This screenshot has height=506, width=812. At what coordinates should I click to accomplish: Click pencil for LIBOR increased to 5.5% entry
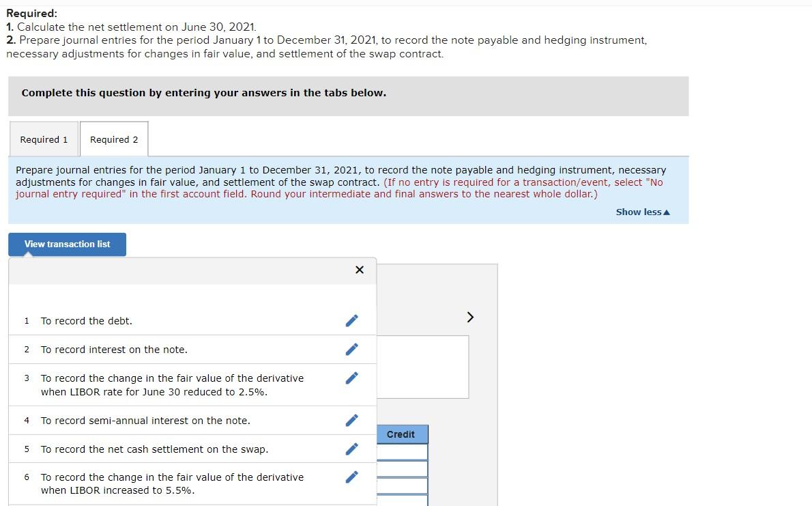pos(351,477)
